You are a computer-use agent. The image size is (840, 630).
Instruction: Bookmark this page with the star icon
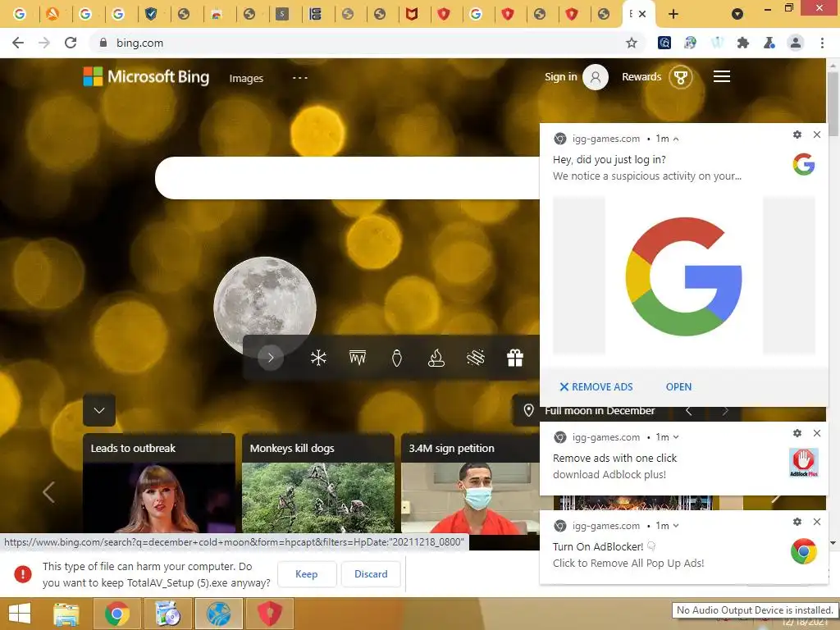tap(632, 43)
